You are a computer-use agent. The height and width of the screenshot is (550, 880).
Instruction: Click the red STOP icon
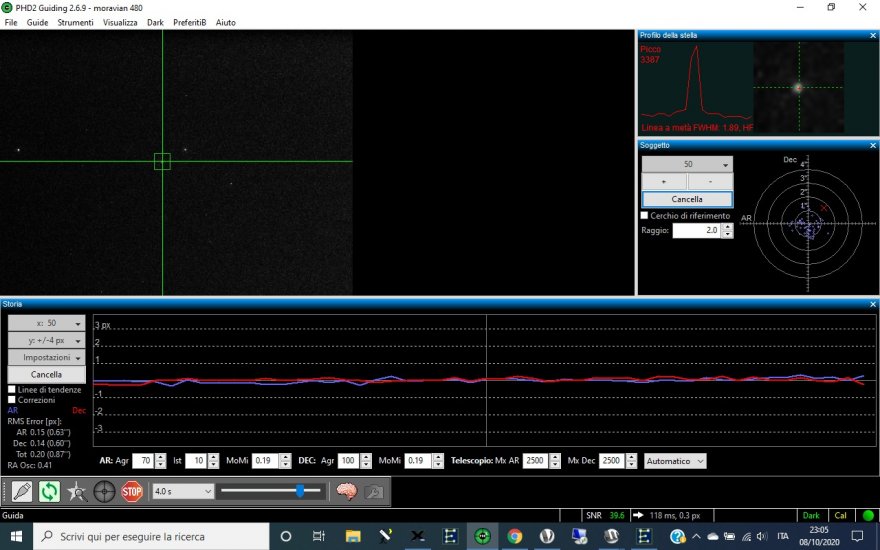(x=132, y=492)
